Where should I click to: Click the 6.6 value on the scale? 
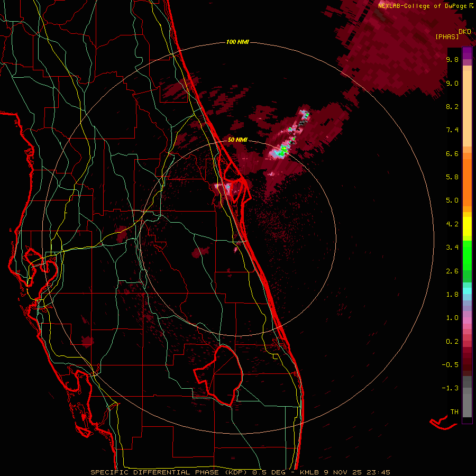[452, 153]
